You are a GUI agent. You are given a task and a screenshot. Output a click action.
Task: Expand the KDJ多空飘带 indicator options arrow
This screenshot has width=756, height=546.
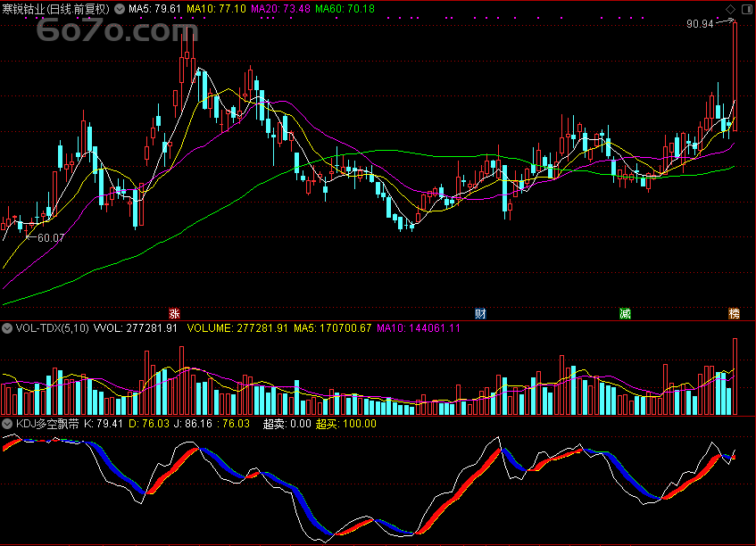tap(7, 424)
